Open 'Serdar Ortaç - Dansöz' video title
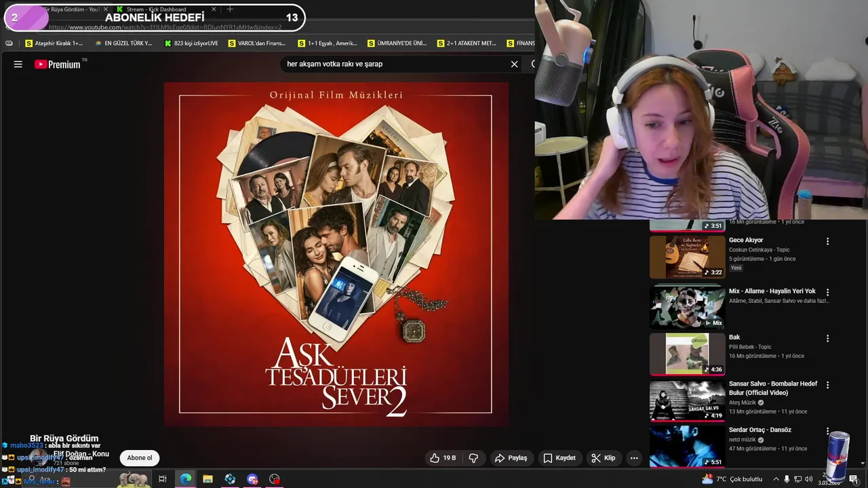Viewport: 868px width, 488px height. click(760, 430)
